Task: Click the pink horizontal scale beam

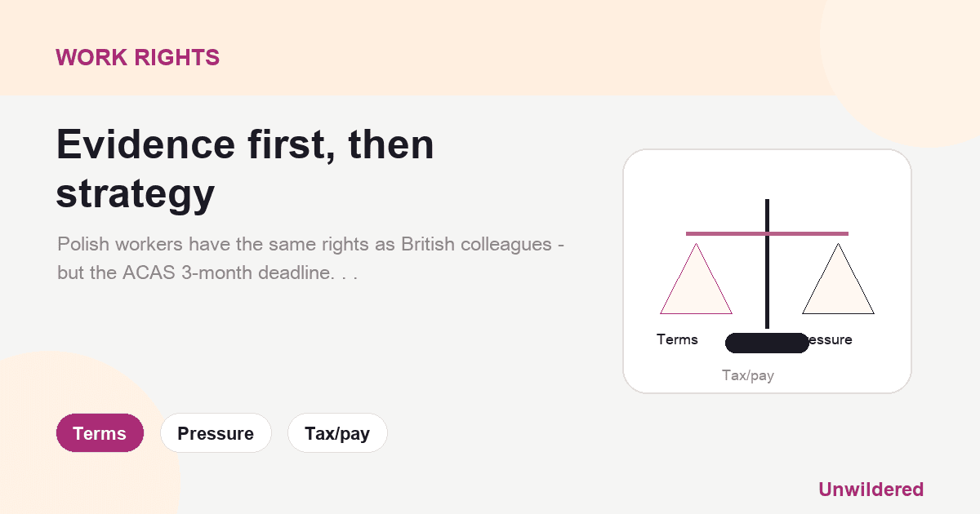Action: [767, 234]
